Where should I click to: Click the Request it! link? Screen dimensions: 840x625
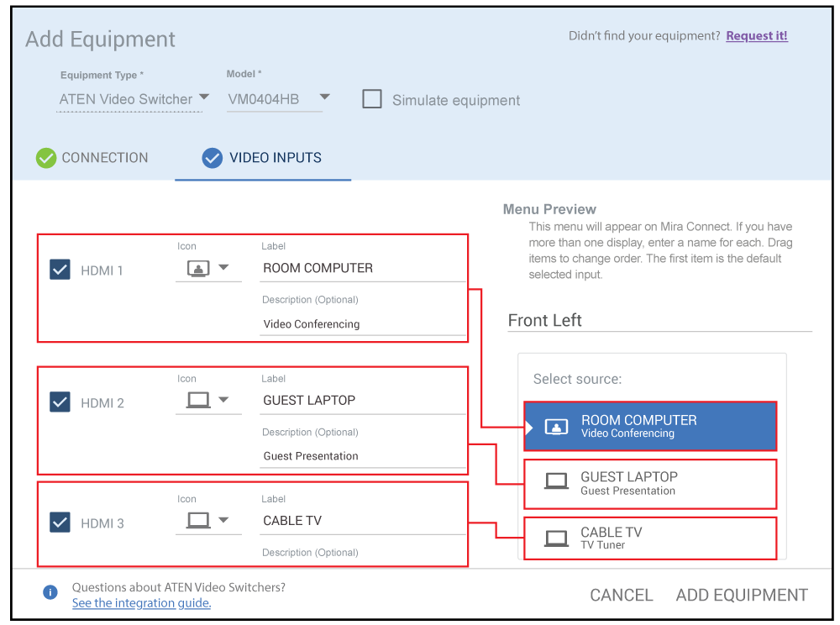point(757,36)
